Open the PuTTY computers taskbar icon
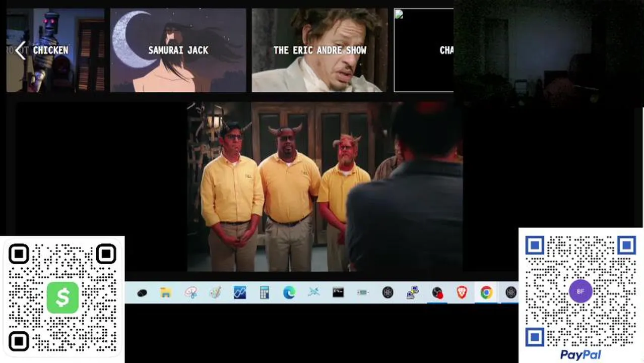Viewport: 644px width, 363px height. 413,292
